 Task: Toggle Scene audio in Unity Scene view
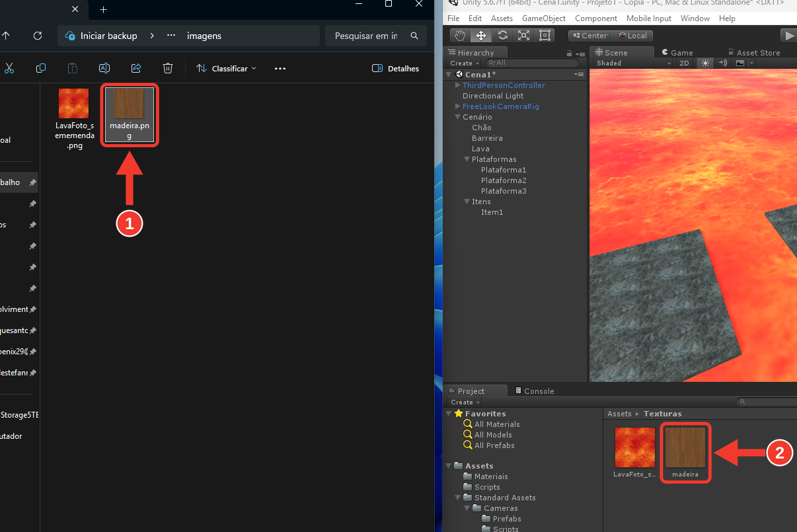pos(722,63)
